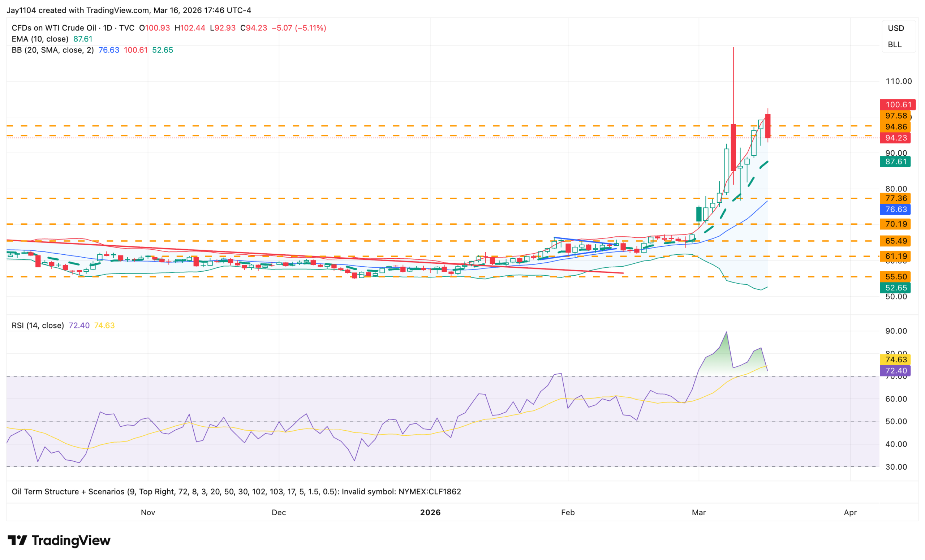Select the BB (20, SMA, close, 2) label
The width and height of the screenshot is (925, 560).
pos(53,50)
